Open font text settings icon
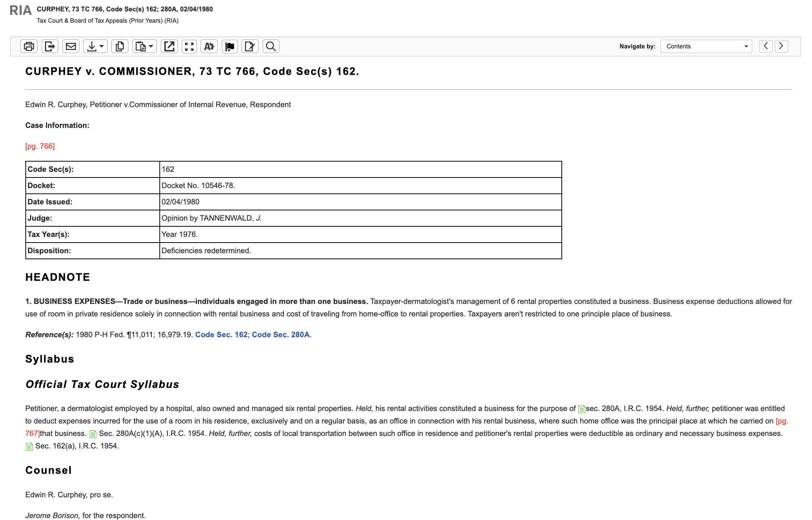This screenshot has height=520, width=812. point(209,46)
